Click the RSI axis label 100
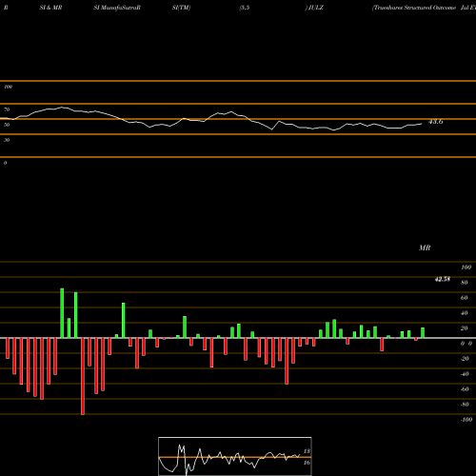This screenshot has height=476, width=476. coord(9,87)
